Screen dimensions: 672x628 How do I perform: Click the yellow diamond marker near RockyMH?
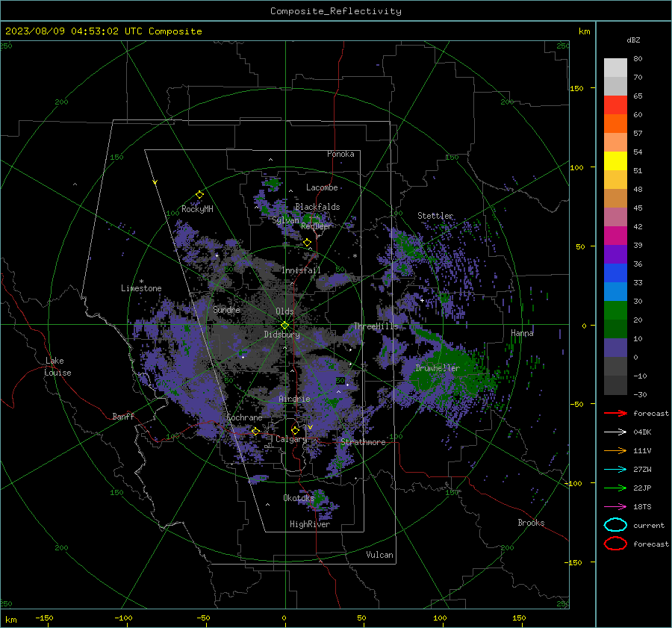[199, 195]
